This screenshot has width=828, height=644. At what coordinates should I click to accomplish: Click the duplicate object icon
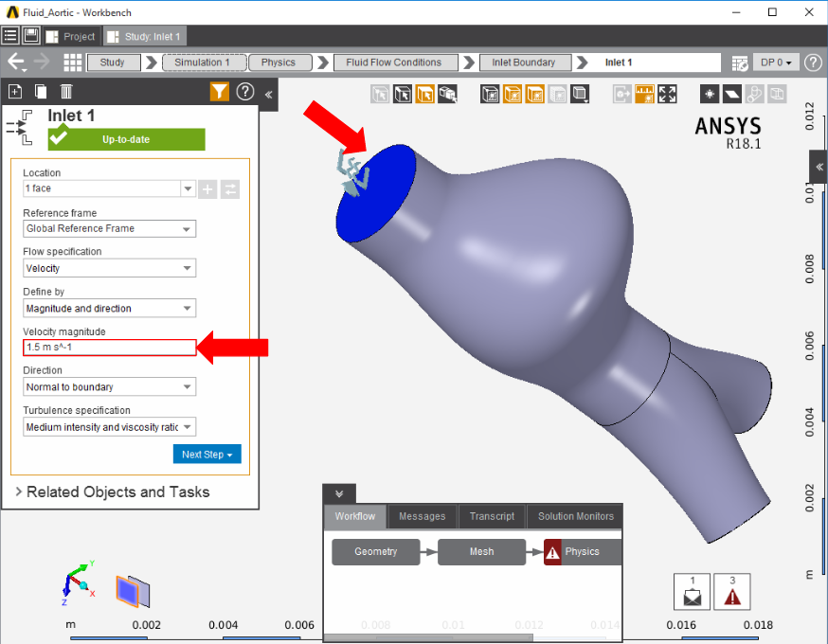point(41,92)
